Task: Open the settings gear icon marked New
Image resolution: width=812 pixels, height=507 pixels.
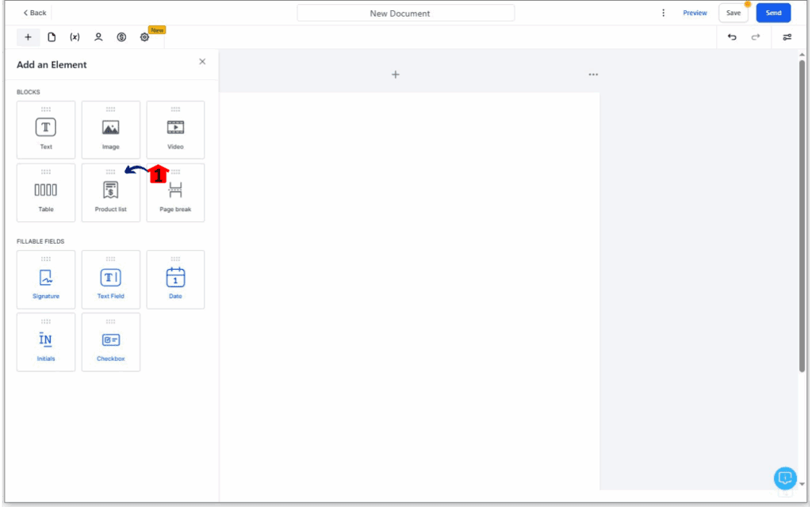Action: click(x=144, y=37)
